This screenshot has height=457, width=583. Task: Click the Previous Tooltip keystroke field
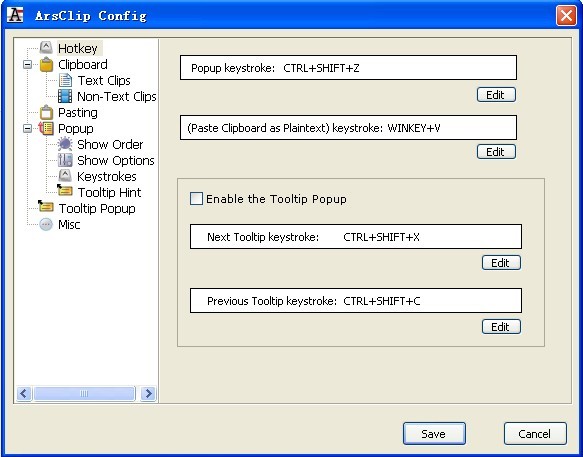point(356,300)
